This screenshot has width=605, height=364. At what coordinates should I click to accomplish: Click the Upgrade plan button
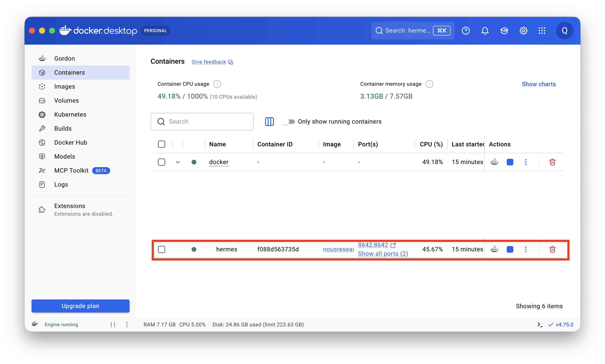click(80, 306)
